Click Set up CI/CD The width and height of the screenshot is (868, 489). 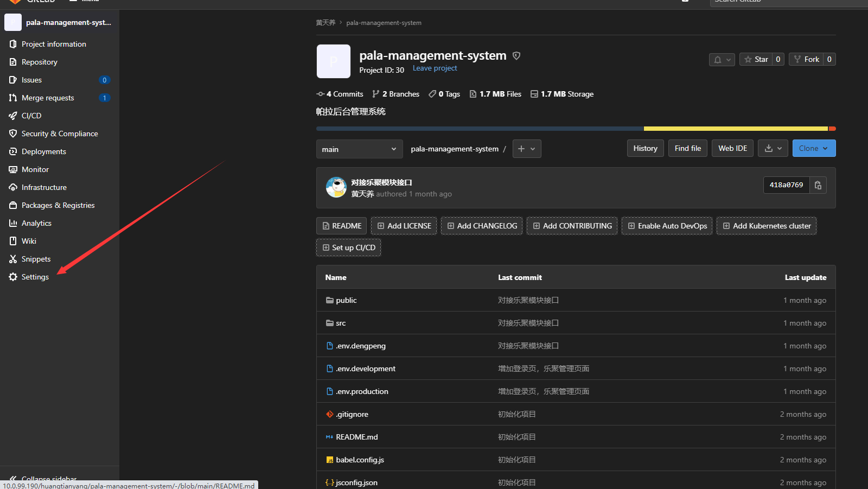348,247
